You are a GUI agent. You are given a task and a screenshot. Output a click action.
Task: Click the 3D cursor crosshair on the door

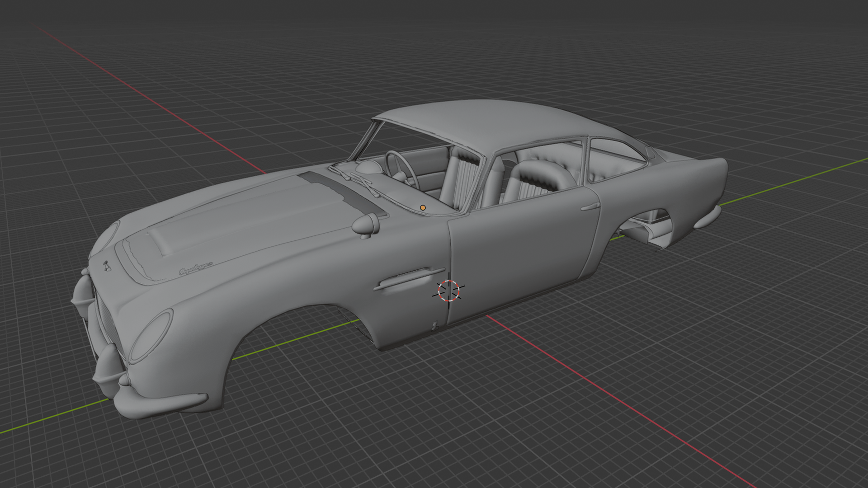tap(448, 291)
